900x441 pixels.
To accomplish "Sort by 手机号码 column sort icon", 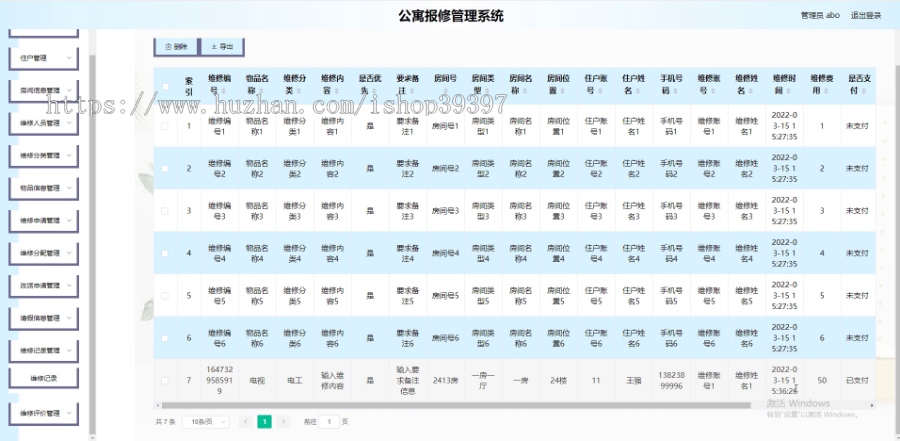I will 675,91.
